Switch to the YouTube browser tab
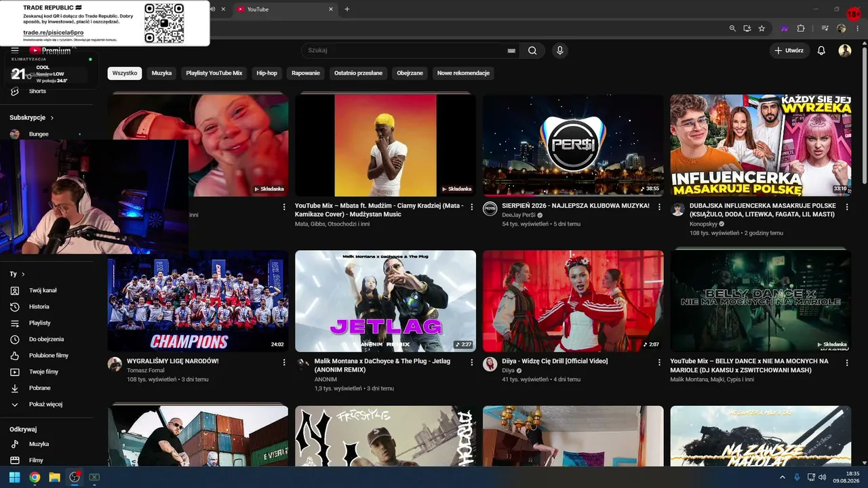 pos(285,9)
